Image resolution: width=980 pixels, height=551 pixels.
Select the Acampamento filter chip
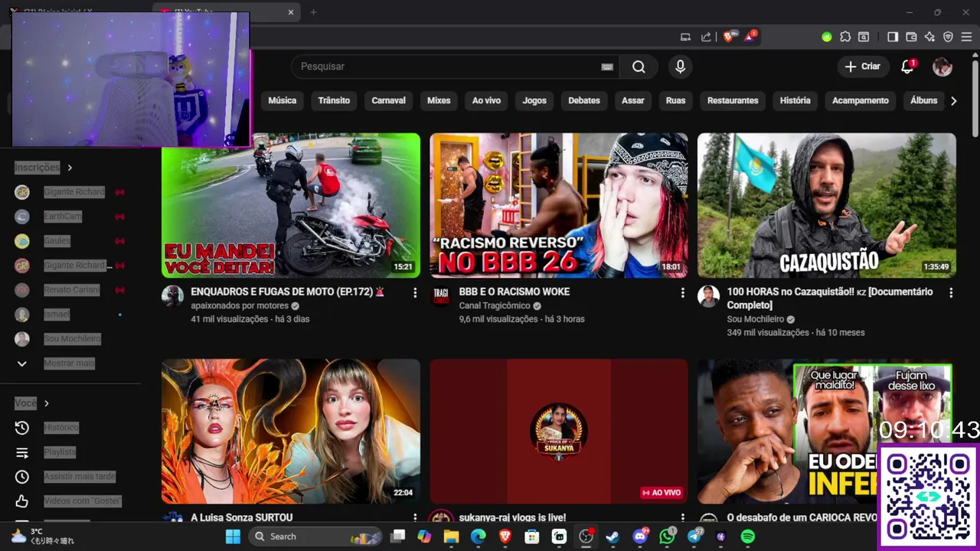tap(861, 100)
